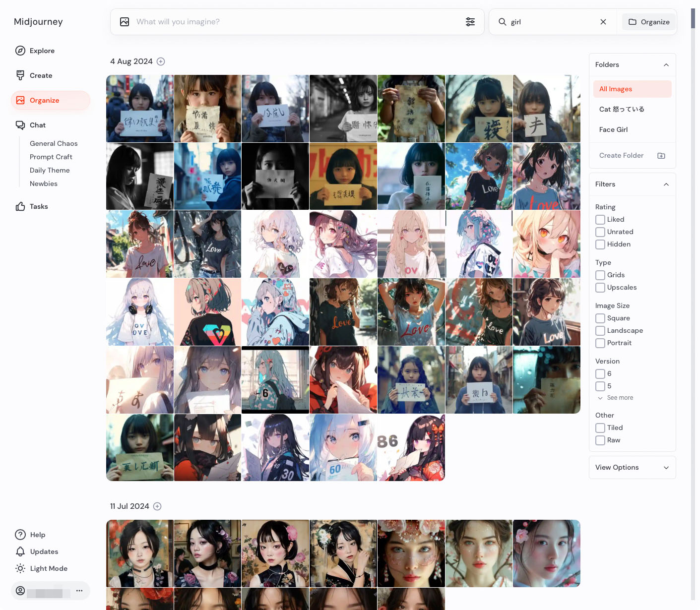This screenshot has width=700, height=610.
Task: Enable the Tiled filter checkbox
Action: click(x=600, y=428)
